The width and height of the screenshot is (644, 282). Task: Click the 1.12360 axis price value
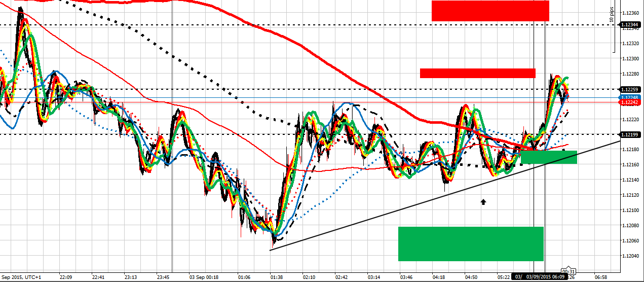coord(631,13)
